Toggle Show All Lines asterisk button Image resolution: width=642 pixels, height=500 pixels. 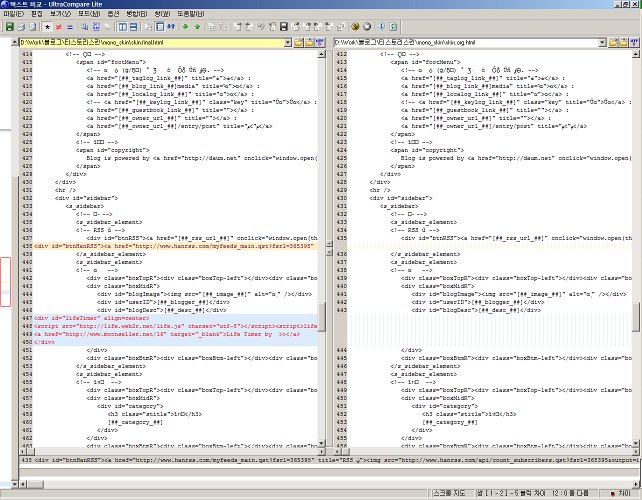[47, 27]
